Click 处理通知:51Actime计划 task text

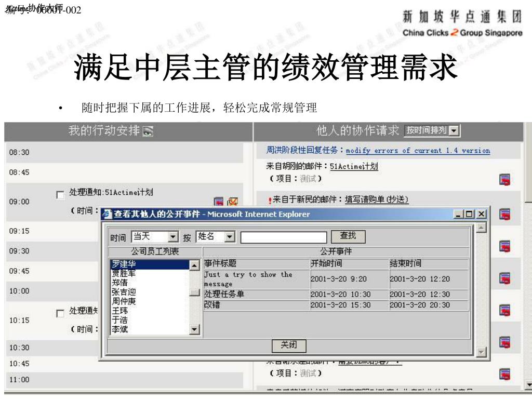(x=111, y=192)
